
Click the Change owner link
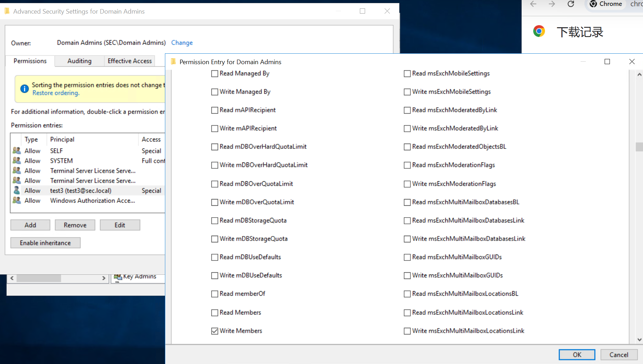point(182,43)
